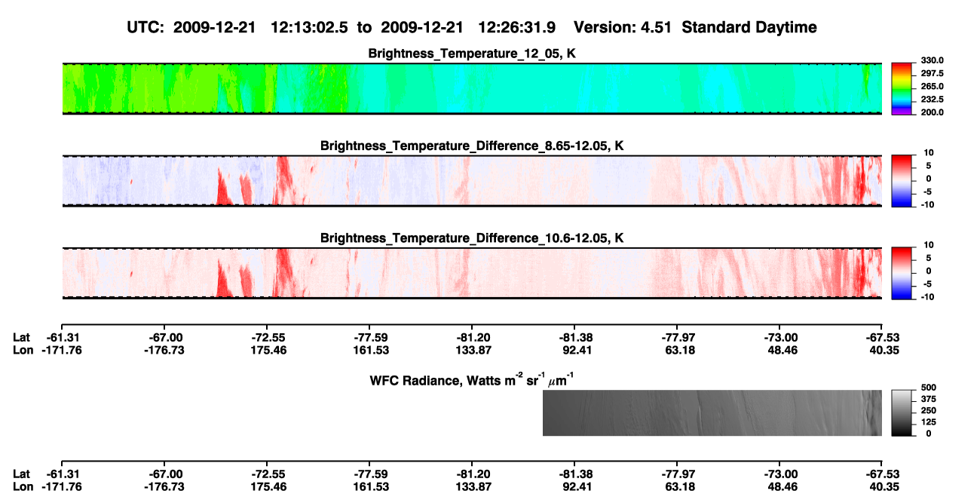Click the 330.0 colorbar label
Screen dimensions: 980x503
point(933,60)
